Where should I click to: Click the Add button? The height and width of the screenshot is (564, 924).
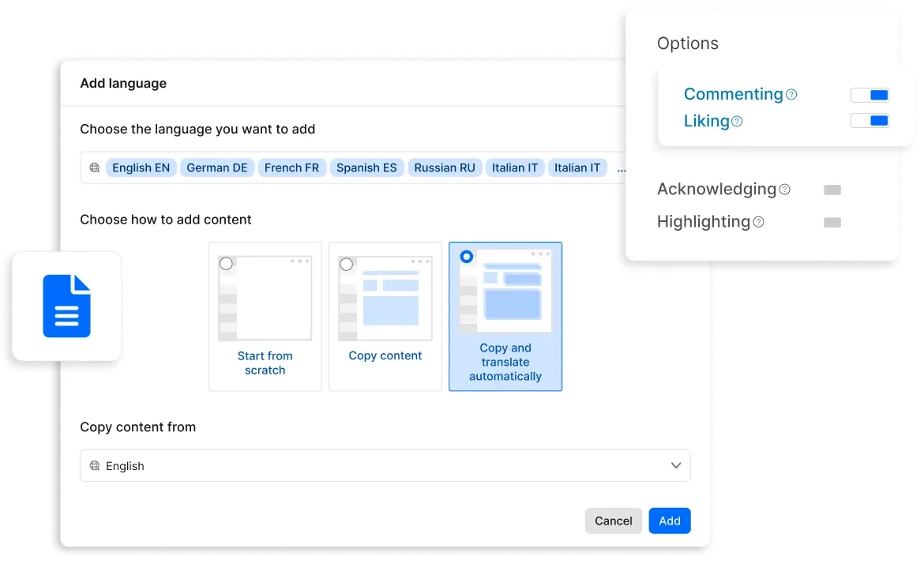coord(669,521)
